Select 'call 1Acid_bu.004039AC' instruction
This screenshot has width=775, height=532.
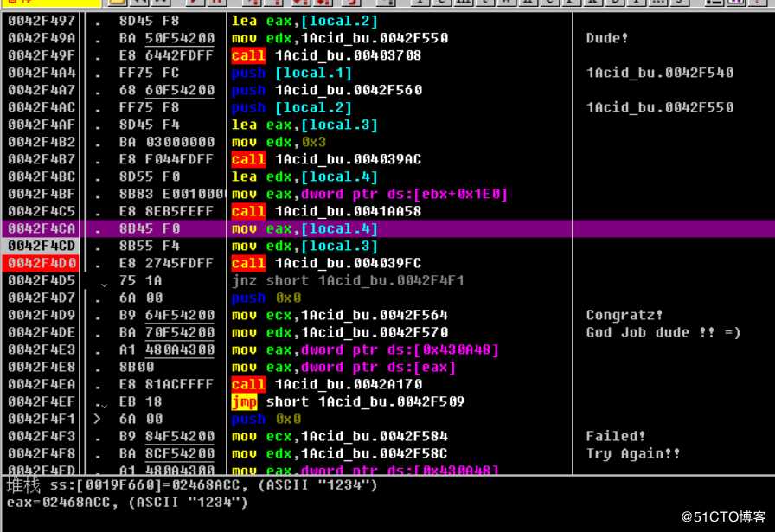click(326, 160)
